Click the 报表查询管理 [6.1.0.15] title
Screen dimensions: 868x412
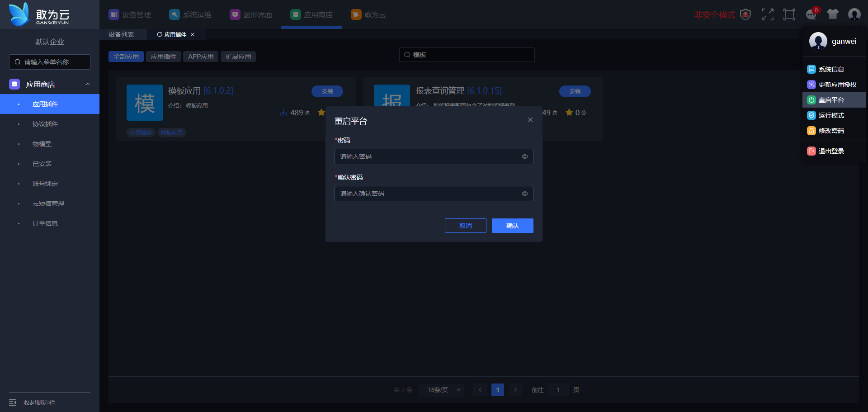coord(459,91)
